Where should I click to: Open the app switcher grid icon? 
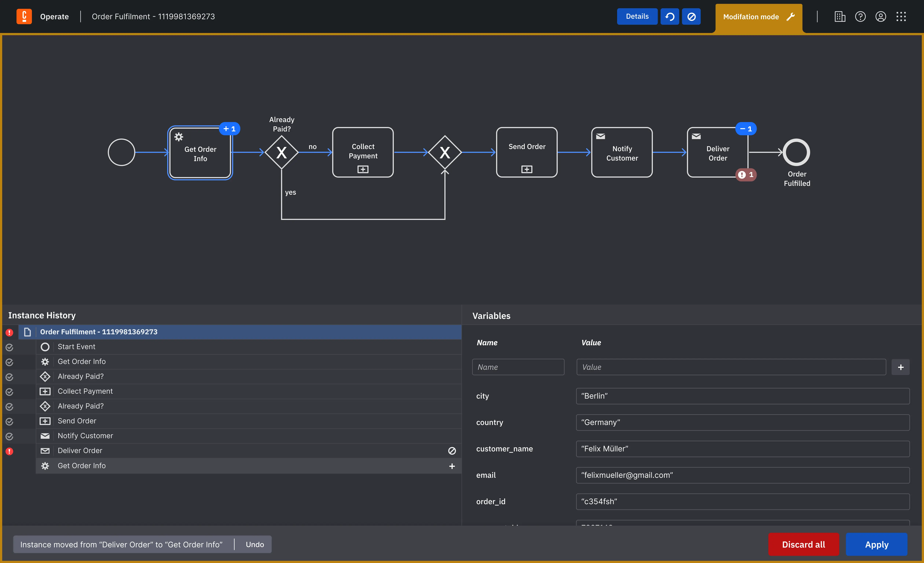[x=901, y=16]
